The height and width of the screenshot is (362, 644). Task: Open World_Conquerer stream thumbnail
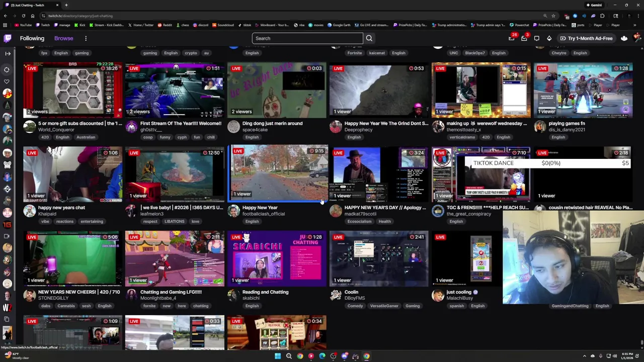pyautogui.click(x=72, y=90)
